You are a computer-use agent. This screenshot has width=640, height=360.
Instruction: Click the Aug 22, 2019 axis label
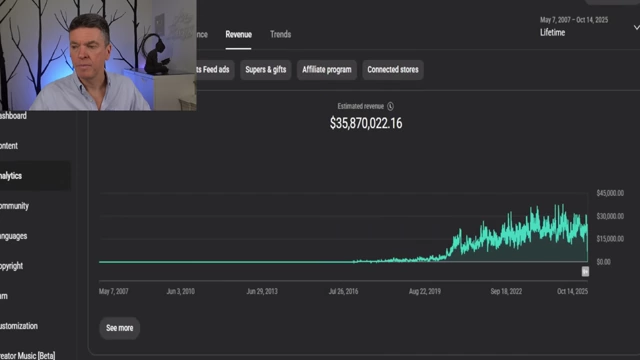[x=424, y=291]
